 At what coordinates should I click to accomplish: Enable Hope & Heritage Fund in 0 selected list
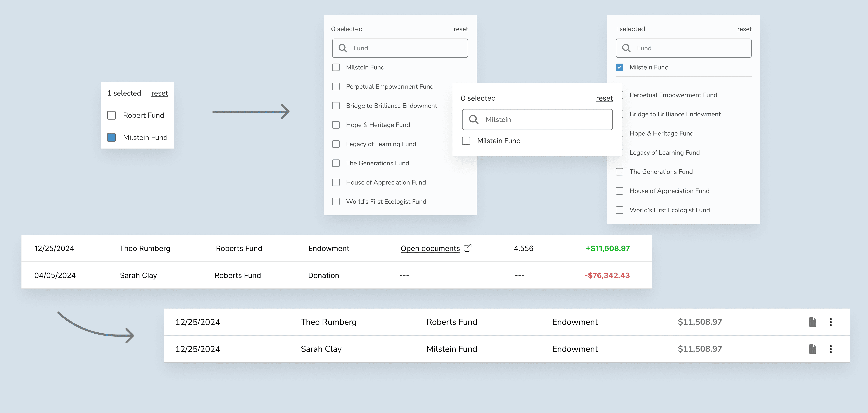coord(336,125)
